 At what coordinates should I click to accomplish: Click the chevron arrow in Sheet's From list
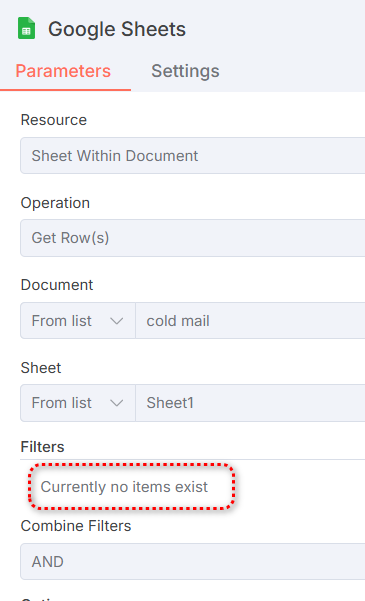[117, 403]
